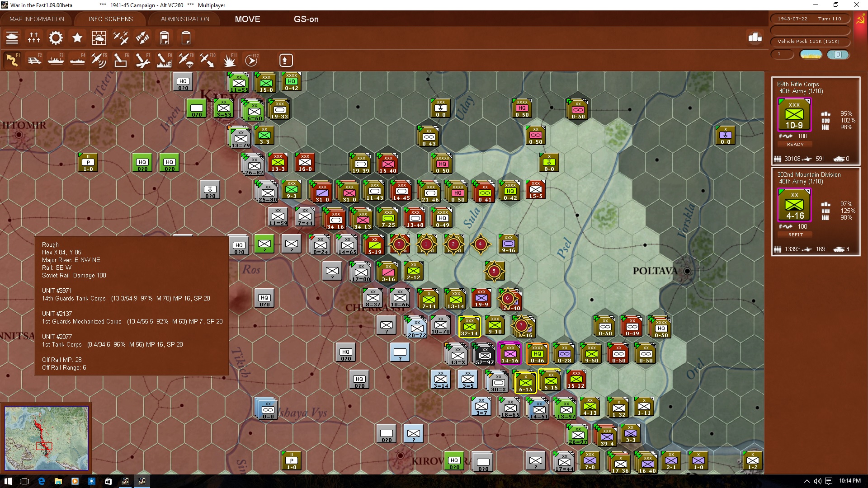The height and width of the screenshot is (488, 868).
Task: Select F9 air transport mode icon
Action: coord(186,60)
